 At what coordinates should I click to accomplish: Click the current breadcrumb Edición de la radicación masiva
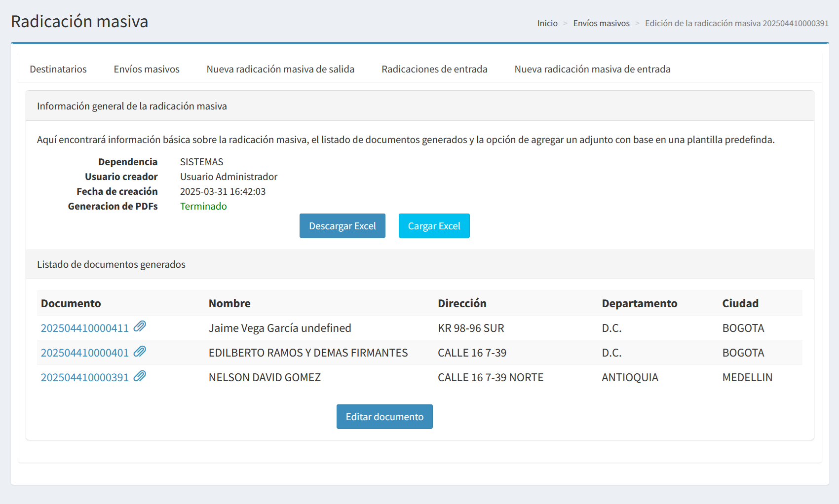[737, 23]
